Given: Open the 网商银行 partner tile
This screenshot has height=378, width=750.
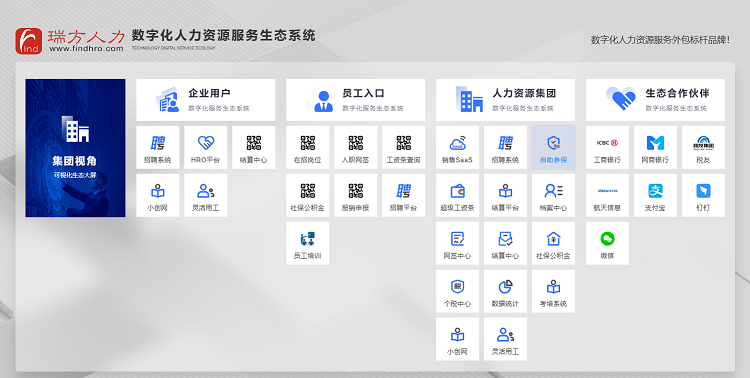Looking at the screenshot, I should tap(655, 147).
